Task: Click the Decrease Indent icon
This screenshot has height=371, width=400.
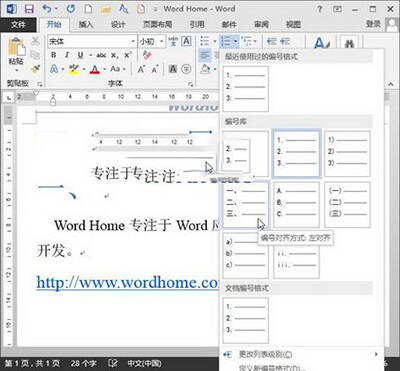Action: tap(272, 41)
